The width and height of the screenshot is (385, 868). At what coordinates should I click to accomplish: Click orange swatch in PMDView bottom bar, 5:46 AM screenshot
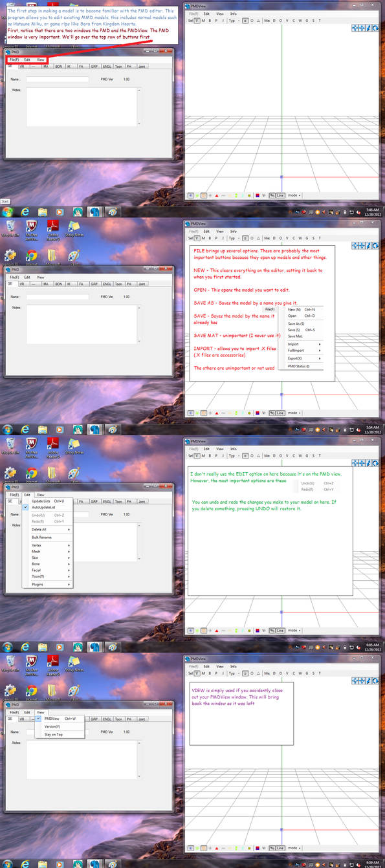204,195
